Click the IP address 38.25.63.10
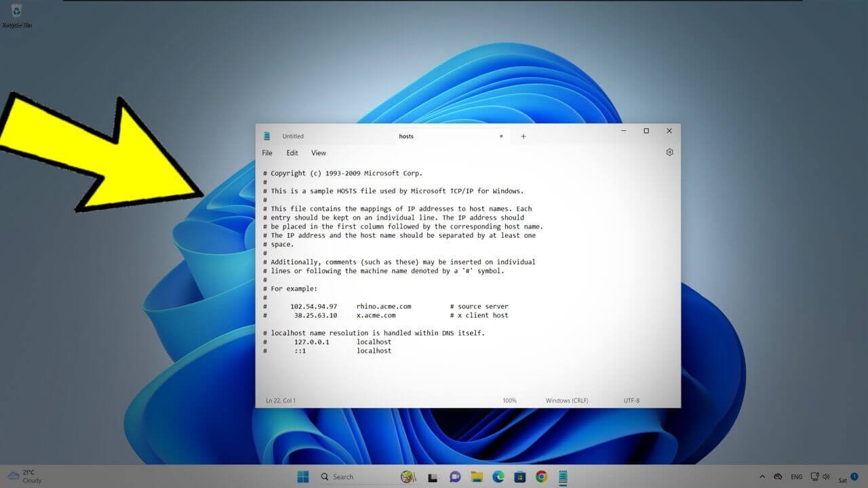Viewport: 868px width, 488px height. click(315, 315)
